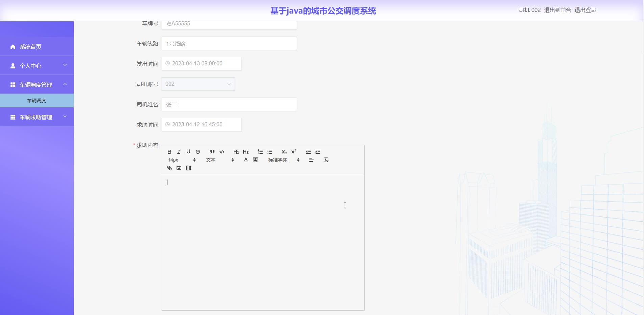
Task: Click the clock icon in 发出时间 field
Action: pos(167,63)
